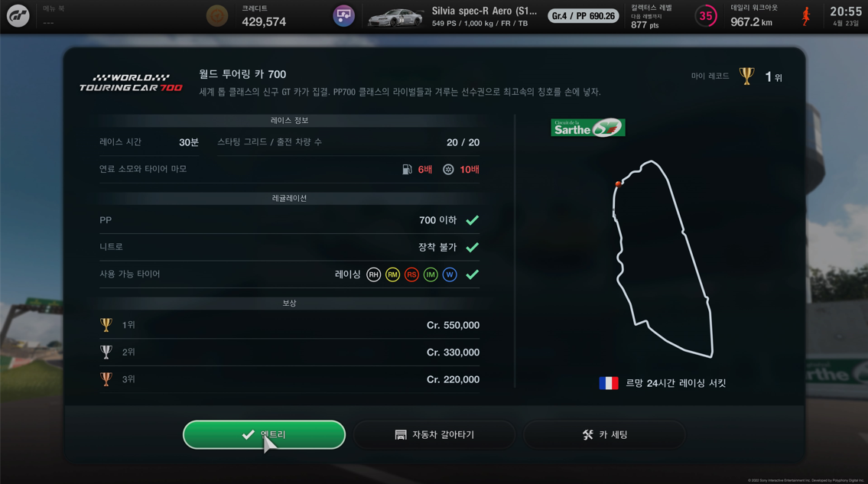Select the W wet tire icon

coord(450,274)
